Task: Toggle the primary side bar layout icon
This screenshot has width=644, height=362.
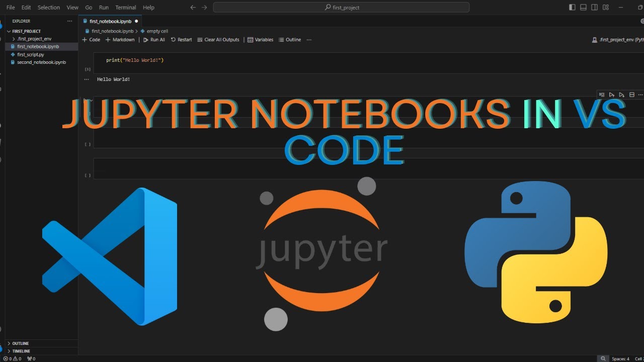Action: coord(572,8)
